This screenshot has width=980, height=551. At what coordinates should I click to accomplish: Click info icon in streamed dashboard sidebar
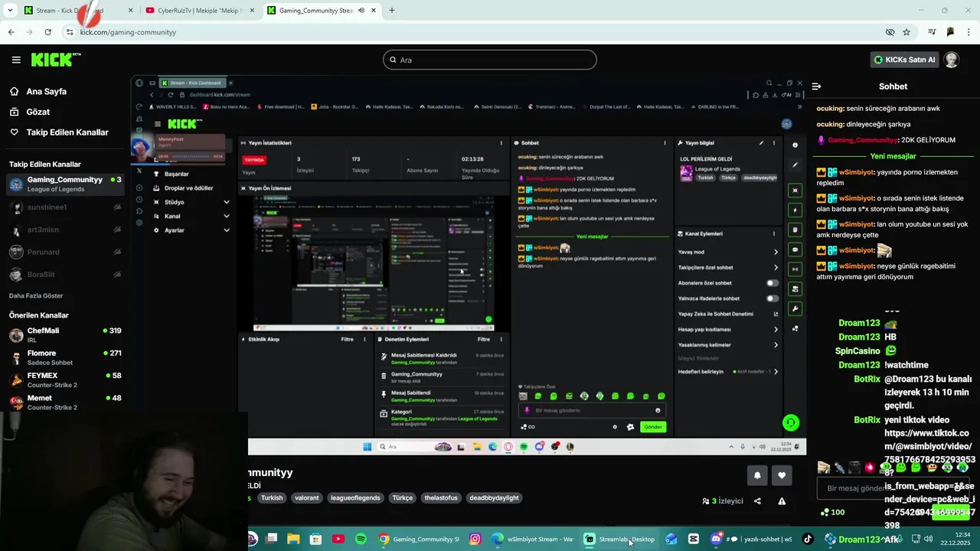(x=795, y=145)
